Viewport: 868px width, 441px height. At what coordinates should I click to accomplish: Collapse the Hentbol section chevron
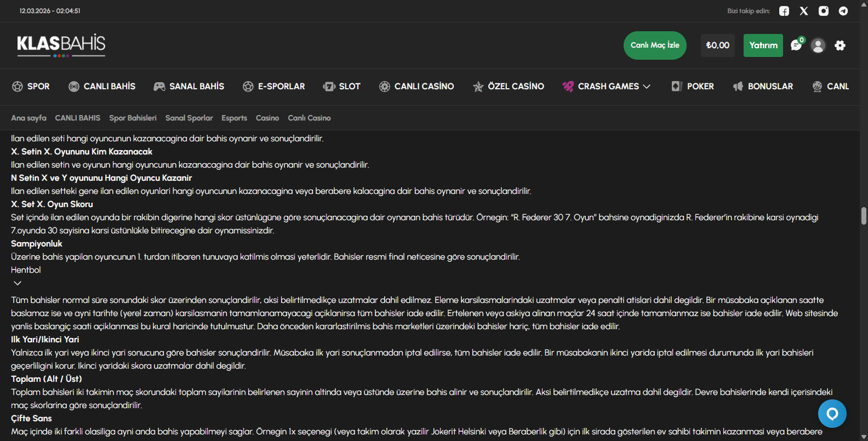tap(18, 283)
